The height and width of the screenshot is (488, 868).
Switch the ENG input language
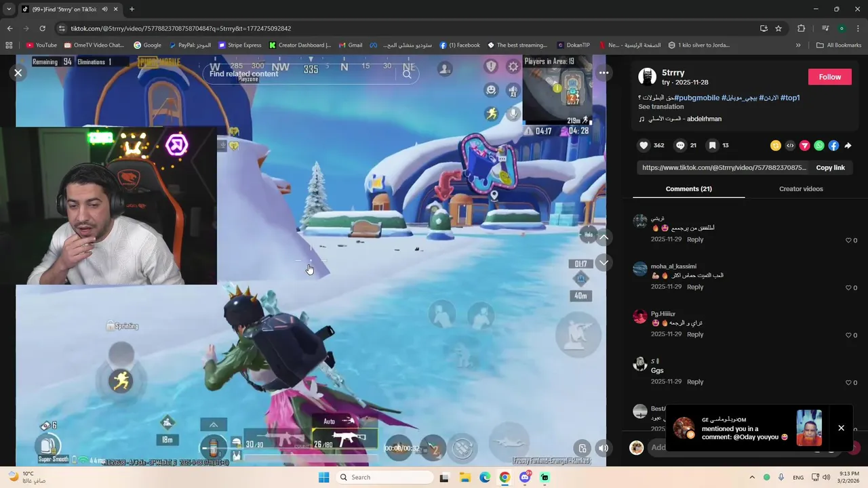pyautogui.click(x=798, y=477)
